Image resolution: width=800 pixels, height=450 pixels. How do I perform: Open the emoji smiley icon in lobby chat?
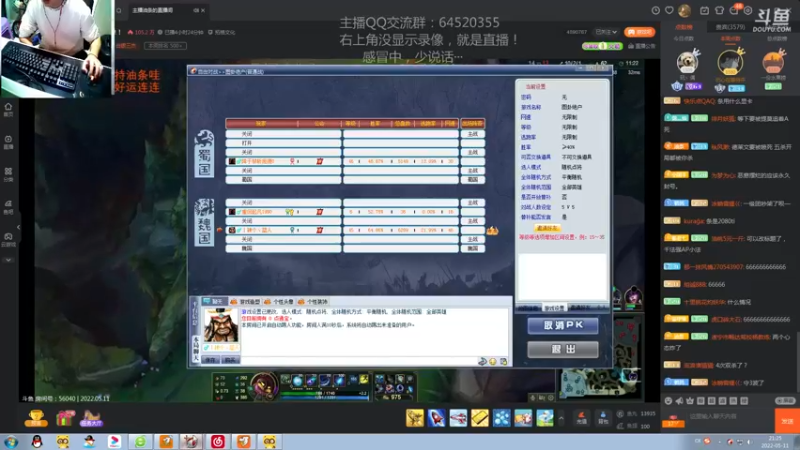[x=493, y=361]
